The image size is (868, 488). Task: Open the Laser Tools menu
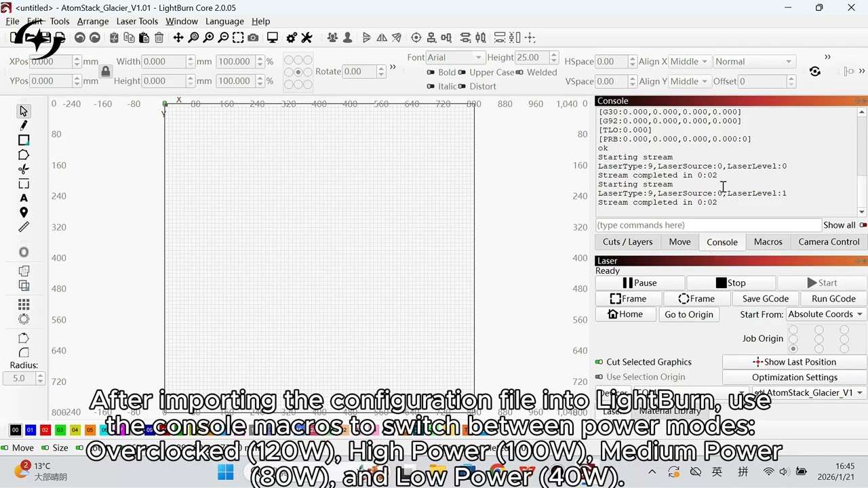point(137,21)
